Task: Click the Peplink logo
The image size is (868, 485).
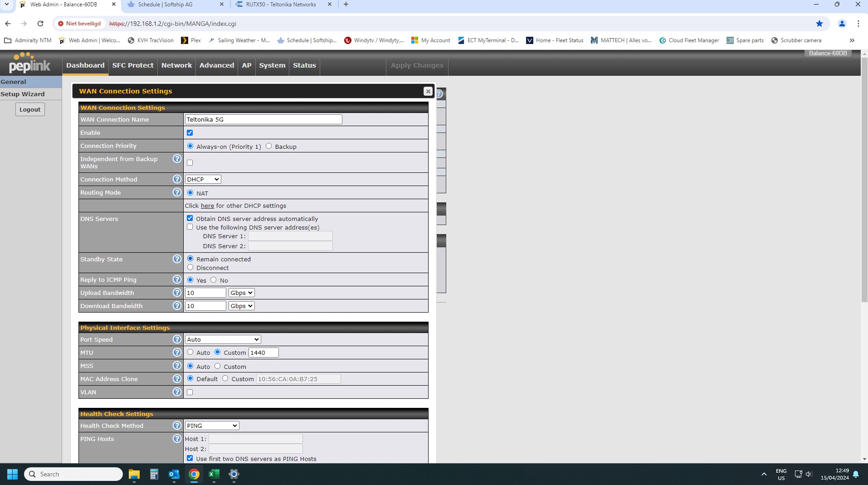Action: [30, 64]
